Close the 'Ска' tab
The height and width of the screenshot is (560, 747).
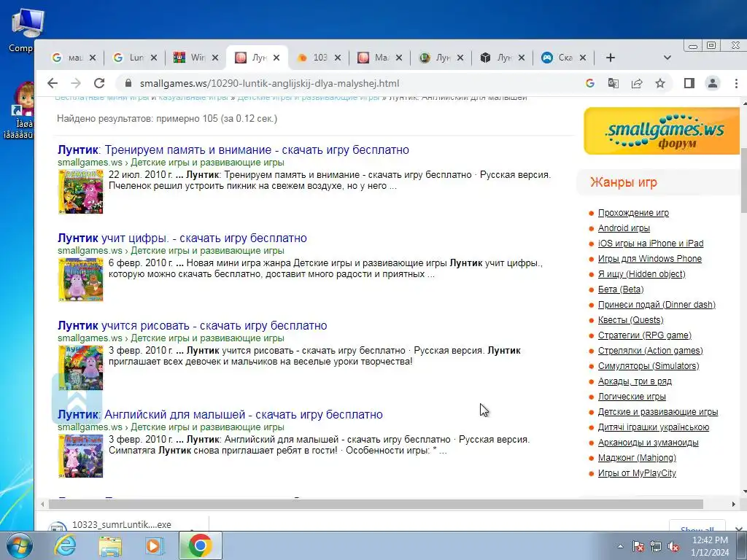583,58
